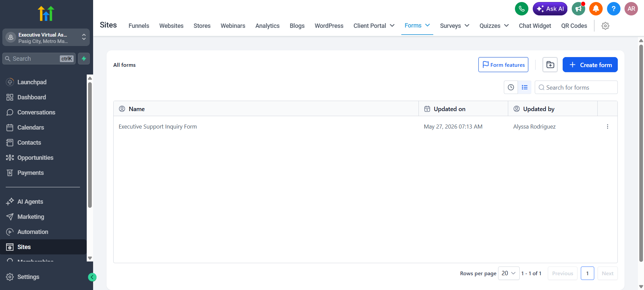Collapse the sidebar with green arrow

click(x=92, y=277)
